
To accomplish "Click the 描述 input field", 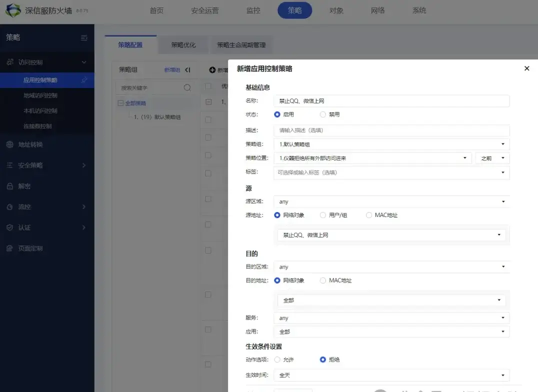I will pos(391,130).
